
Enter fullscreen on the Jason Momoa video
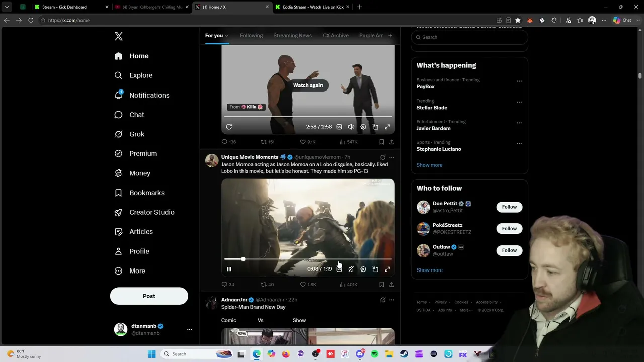point(387,269)
